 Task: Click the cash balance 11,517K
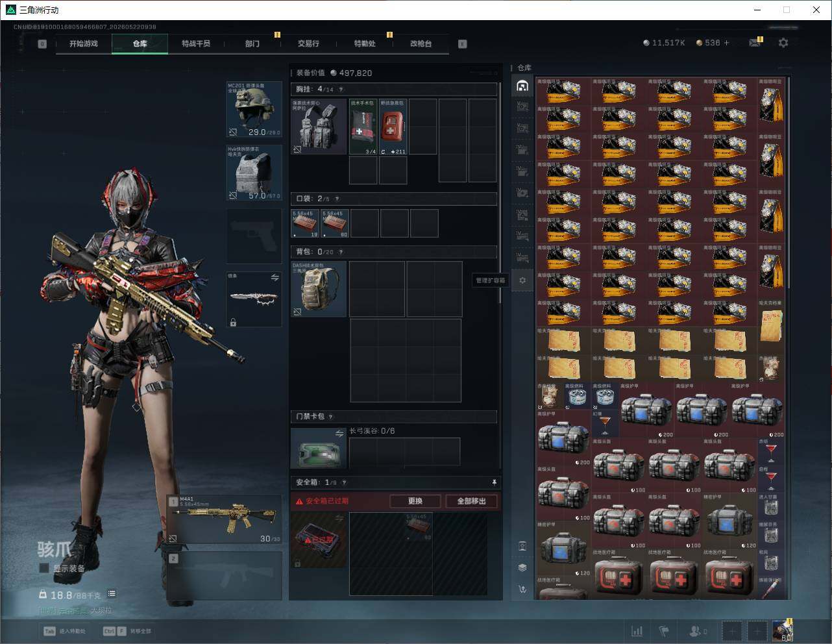pyautogui.click(x=665, y=43)
